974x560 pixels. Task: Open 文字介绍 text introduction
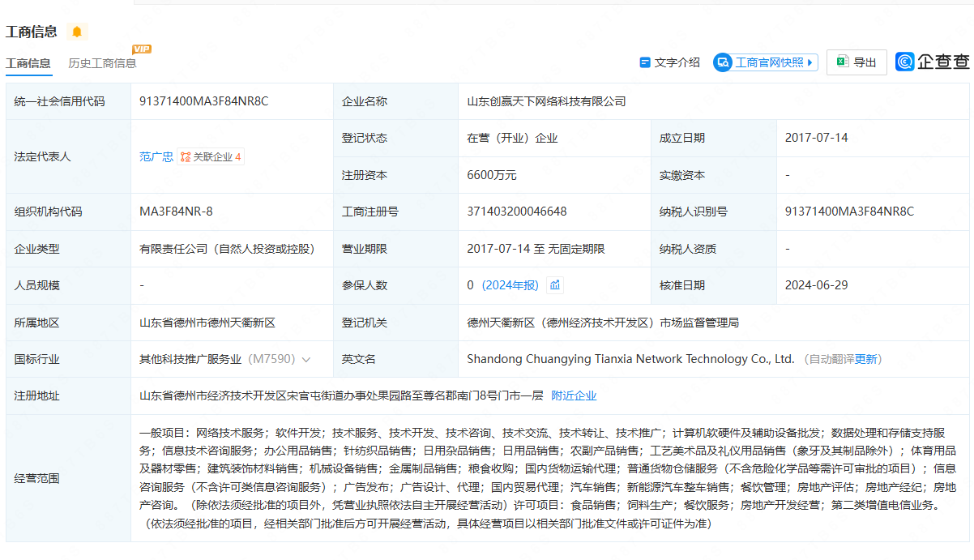point(677,62)
